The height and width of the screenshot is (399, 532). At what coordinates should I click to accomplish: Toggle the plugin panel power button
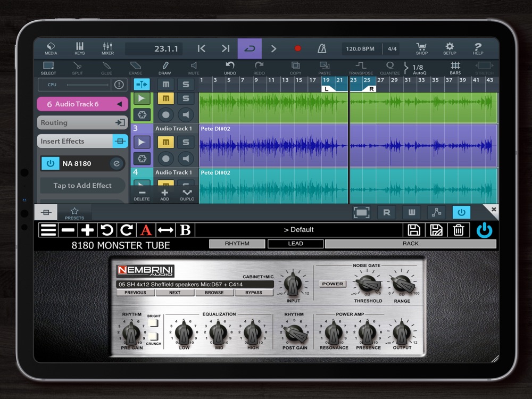coord(461,213)
